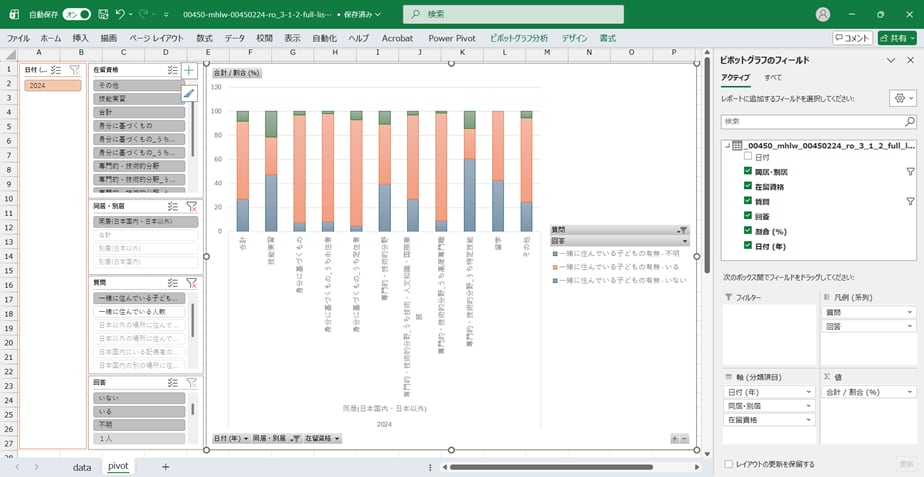
Task: Open the ピボットグラフ分析 ribbon tab
Action: pyautogui.click(x=518, y=38)
